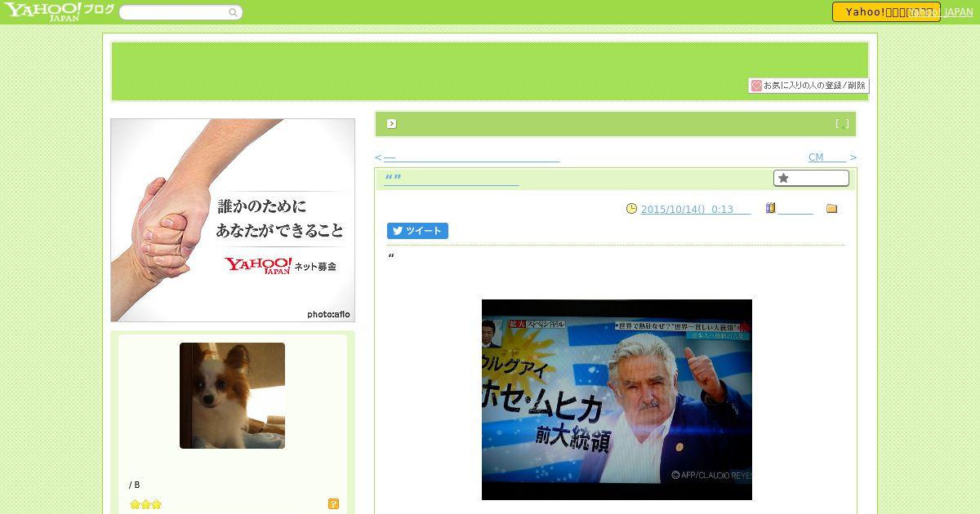Click the clock icon beside post date

631,209
